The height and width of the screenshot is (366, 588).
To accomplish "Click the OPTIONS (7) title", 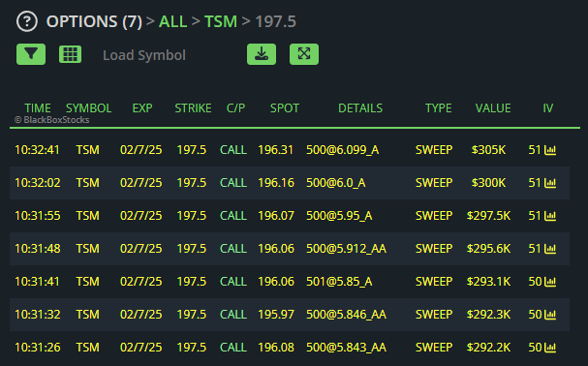I will (x=94, y=21).
